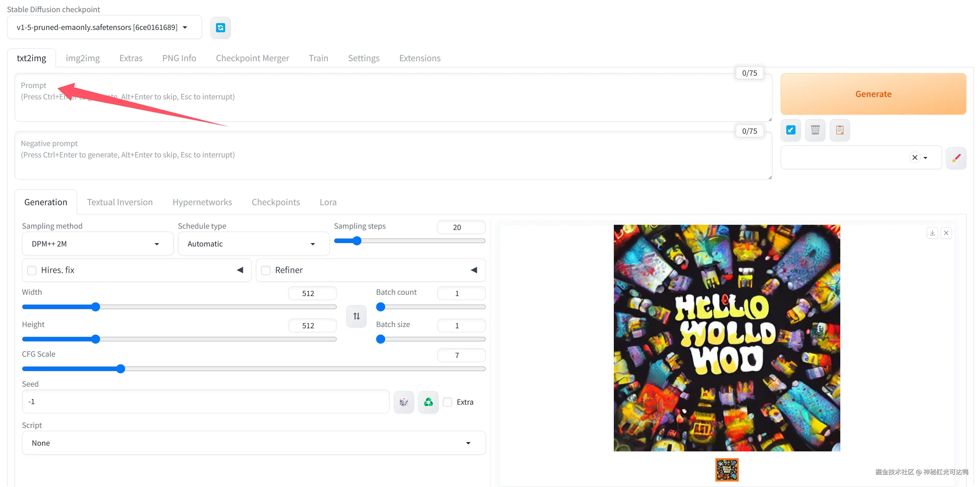
Task: Click the swap width and height icon
Action: (x=356, y=316)
